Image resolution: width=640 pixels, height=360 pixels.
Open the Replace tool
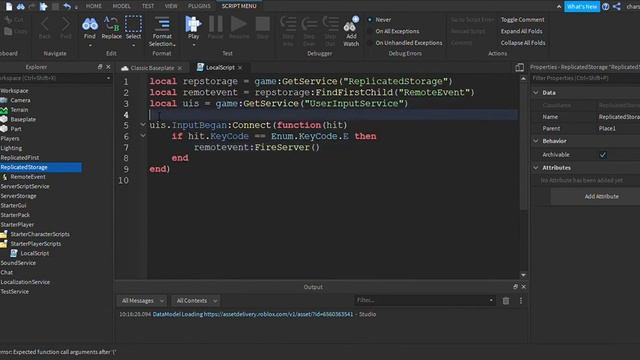[111, 28]
